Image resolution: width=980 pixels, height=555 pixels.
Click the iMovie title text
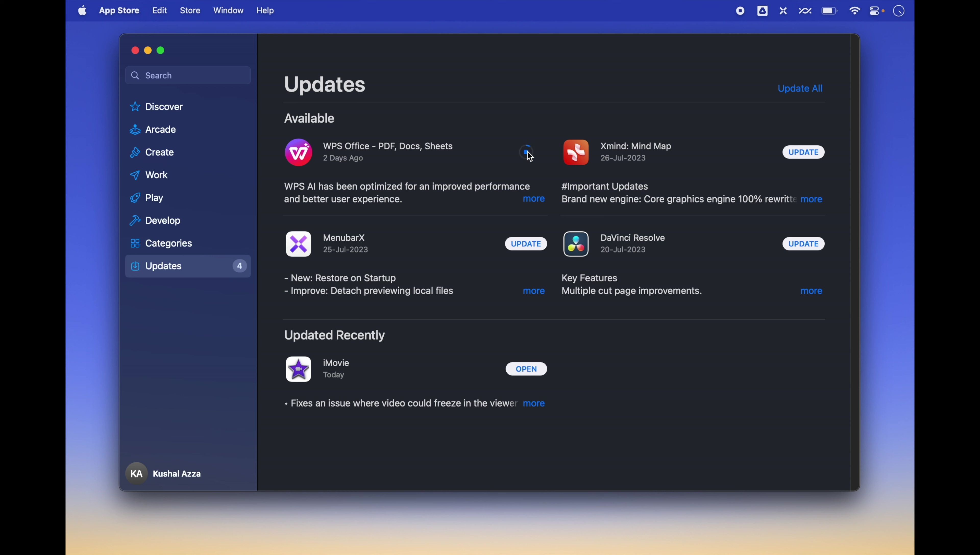click(336, 363)
